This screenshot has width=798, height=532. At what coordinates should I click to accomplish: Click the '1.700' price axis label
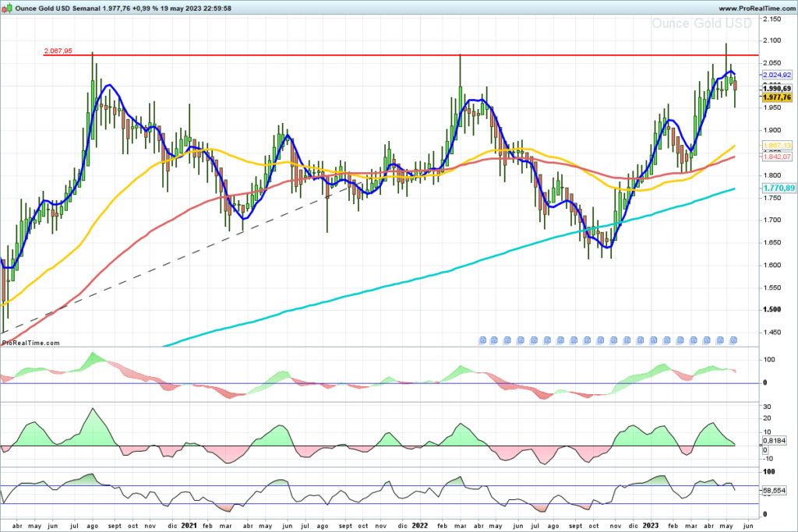pos(772,220)
